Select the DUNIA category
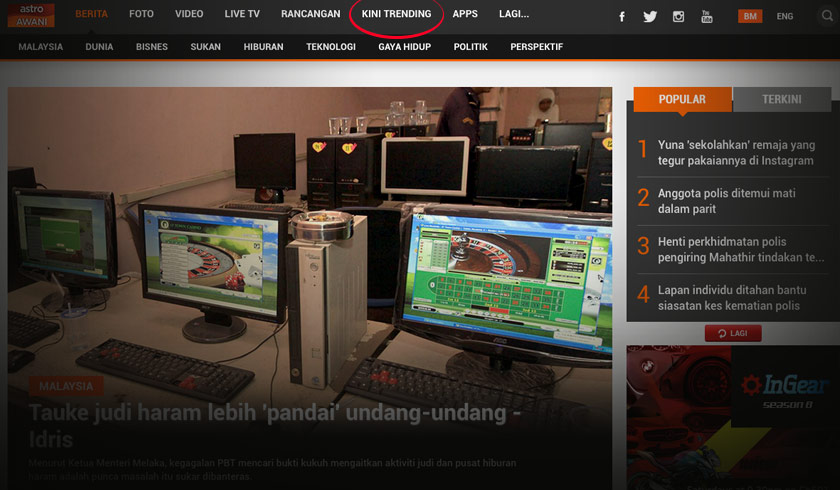840x490 pixels. point(99,47)
